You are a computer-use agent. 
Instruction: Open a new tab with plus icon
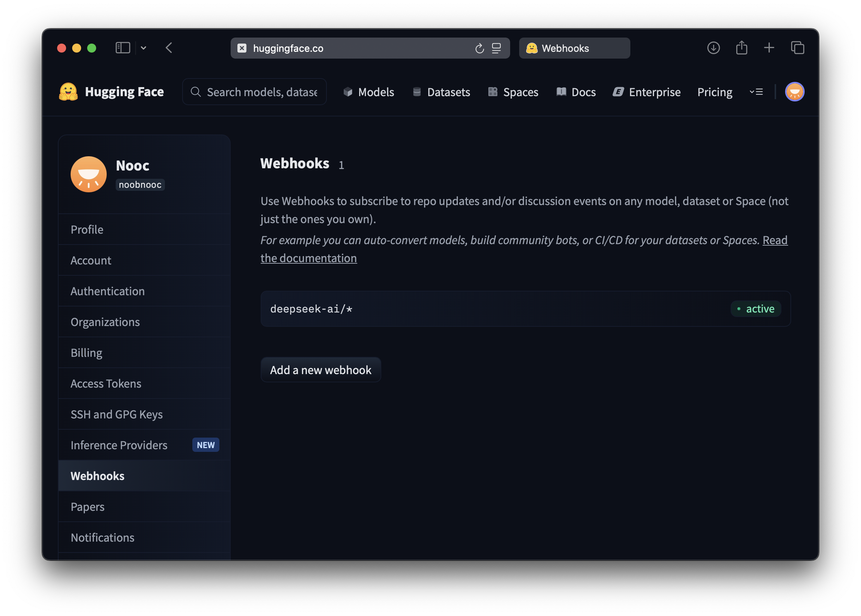point(769,48)
